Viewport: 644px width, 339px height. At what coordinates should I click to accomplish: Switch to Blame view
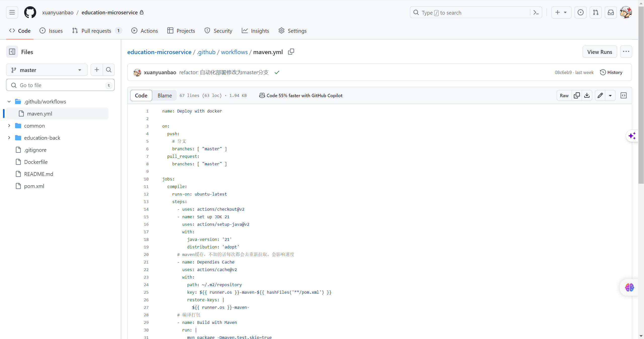(165, 95)
